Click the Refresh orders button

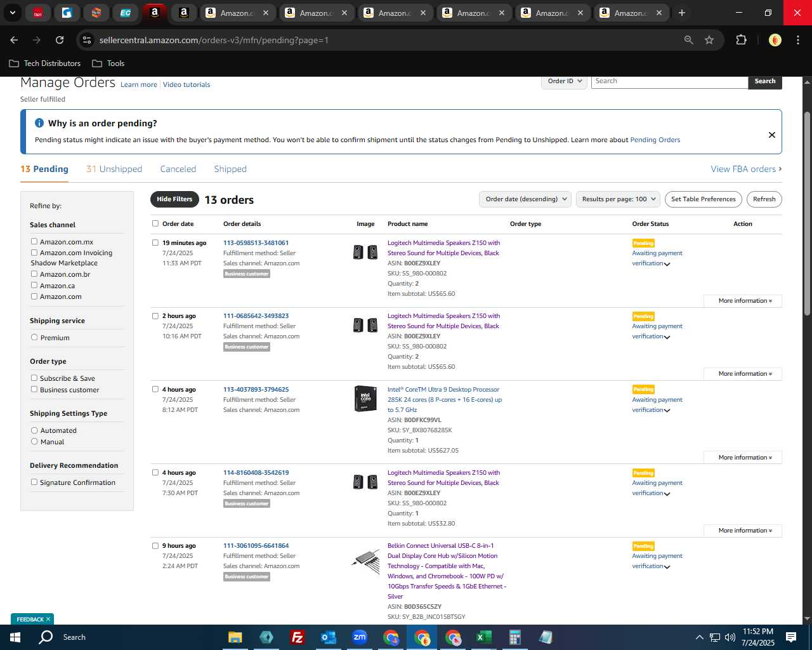764,199
